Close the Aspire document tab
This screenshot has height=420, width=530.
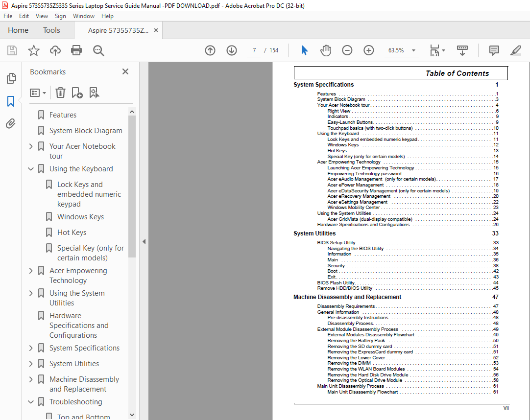(156, 30)
